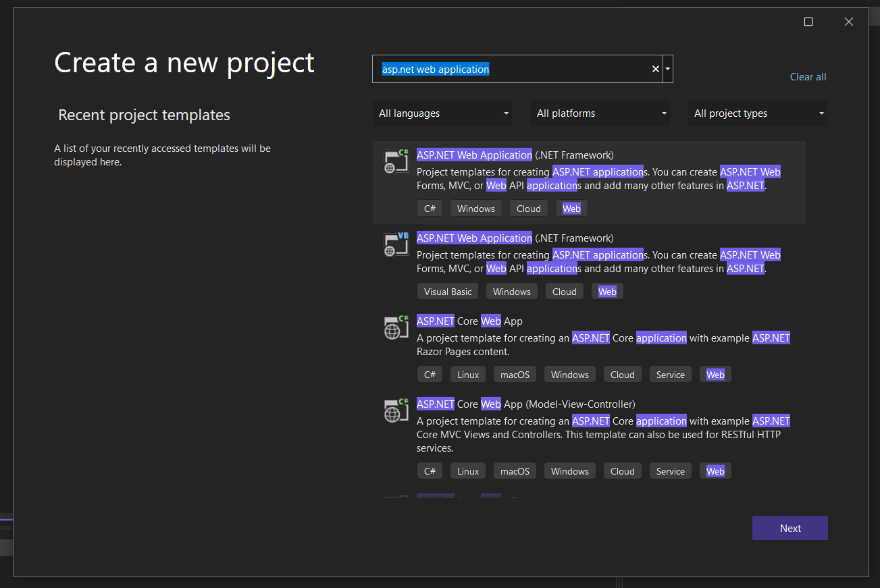880x588 pixels.
Task: Click the Next button
Action: 790,528
